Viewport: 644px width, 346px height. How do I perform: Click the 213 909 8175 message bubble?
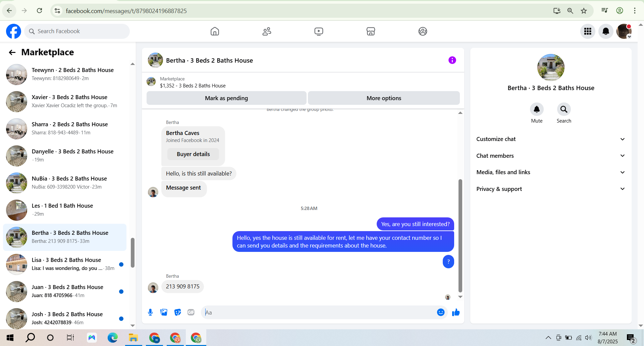[182, 286]
